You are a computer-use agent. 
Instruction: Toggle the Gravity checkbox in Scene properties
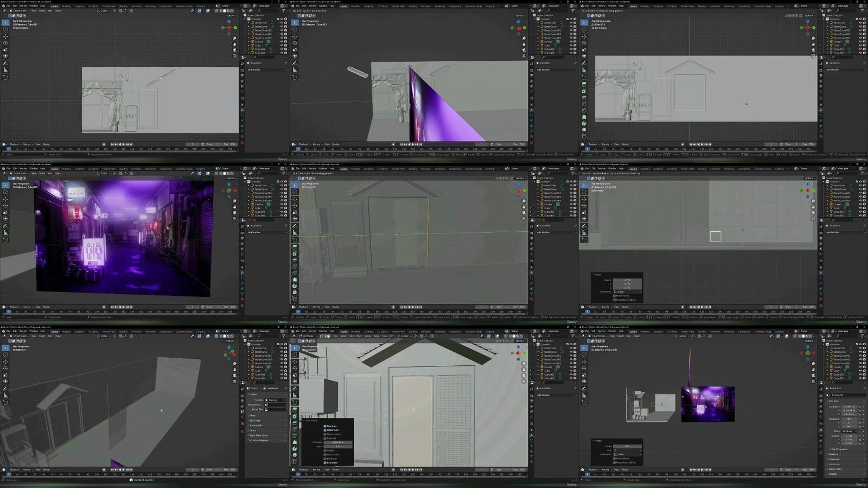tap(252, 420)
